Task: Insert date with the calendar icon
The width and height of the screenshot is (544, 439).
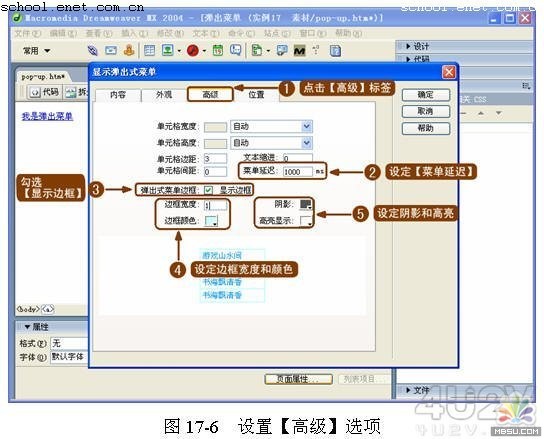Action: coord(218,51)
